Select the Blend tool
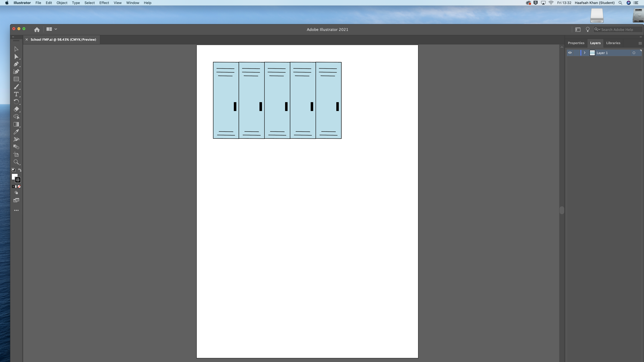 pos(16,147)
